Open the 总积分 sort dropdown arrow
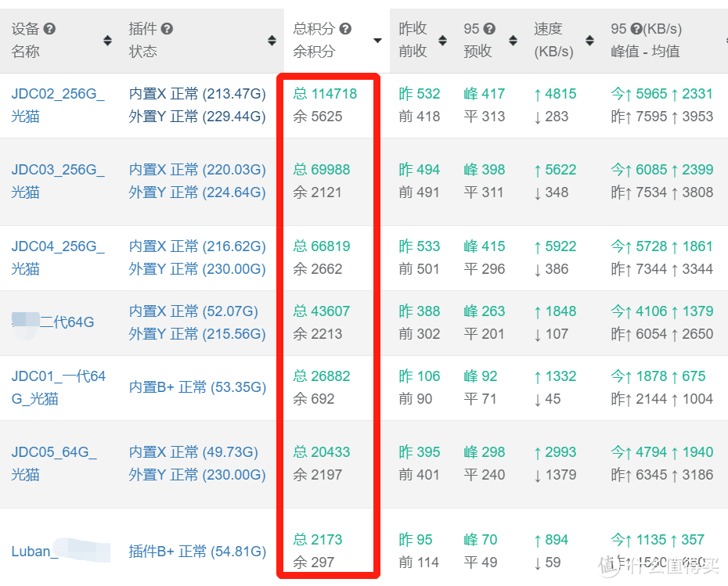This screenshot has width=728, height=586. [x=377, y=41]
